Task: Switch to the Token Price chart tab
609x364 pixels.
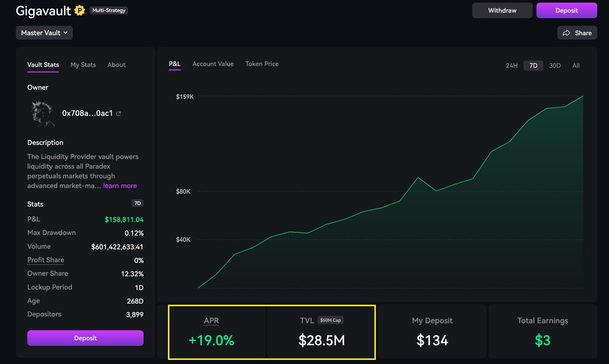Action: 262,64
